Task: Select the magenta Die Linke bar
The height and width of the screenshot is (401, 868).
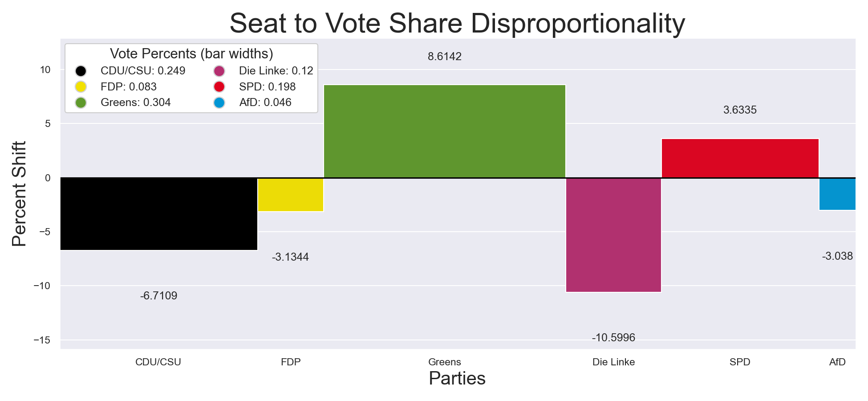Action: click(x=613, y=235)
